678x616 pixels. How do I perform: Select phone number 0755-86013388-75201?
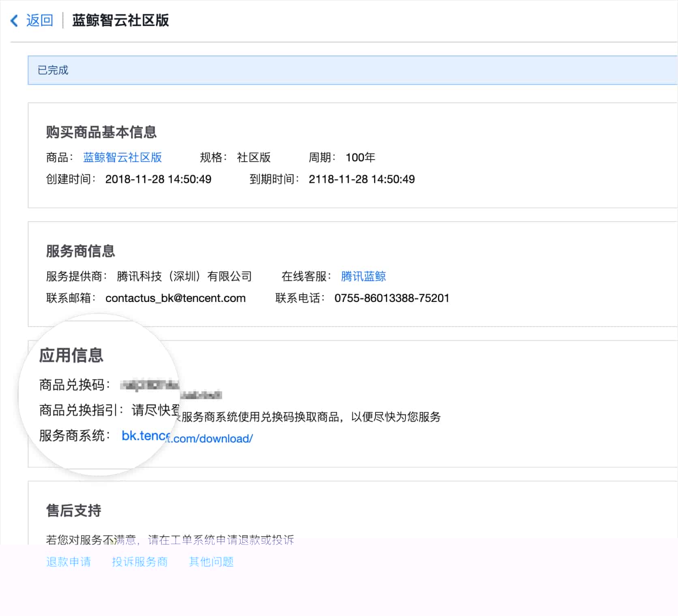tap(392, 298)
